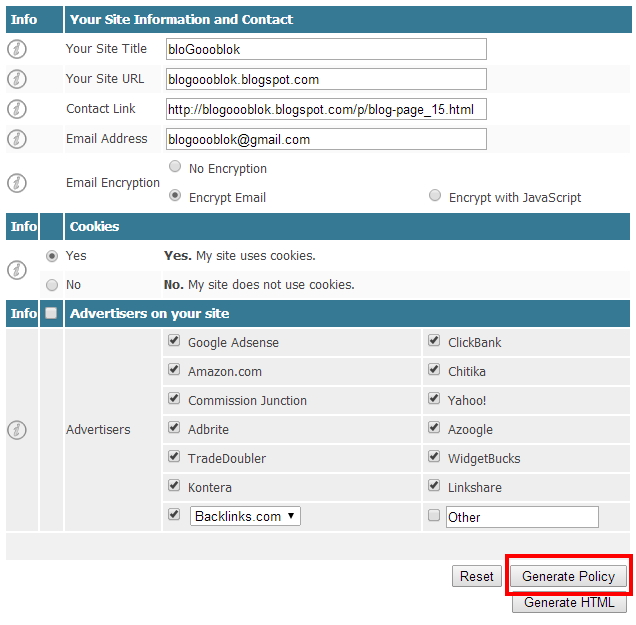Uncheck the Commission Junction checkbox

pyautogui.click(x=174, y=398)
